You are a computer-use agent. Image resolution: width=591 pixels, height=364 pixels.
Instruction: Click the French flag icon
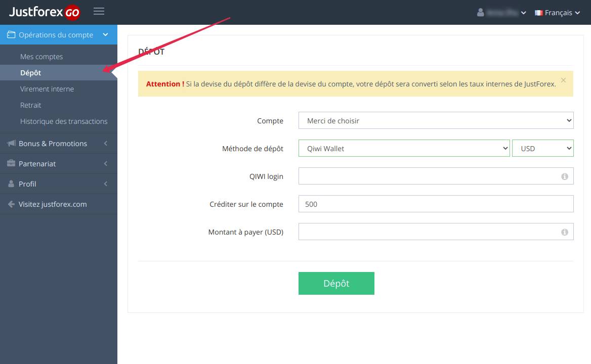point(538,13)
